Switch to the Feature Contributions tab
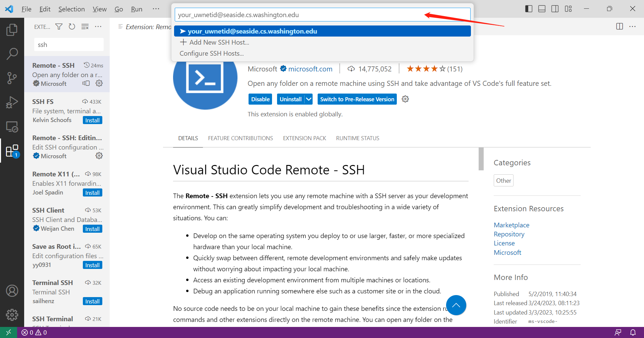The image size is (644, 338). click(240, 138)
